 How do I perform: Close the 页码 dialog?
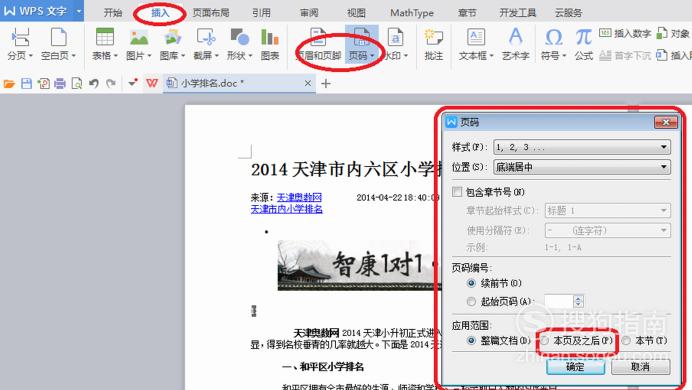pyautogui.click(x=666, y=122)
